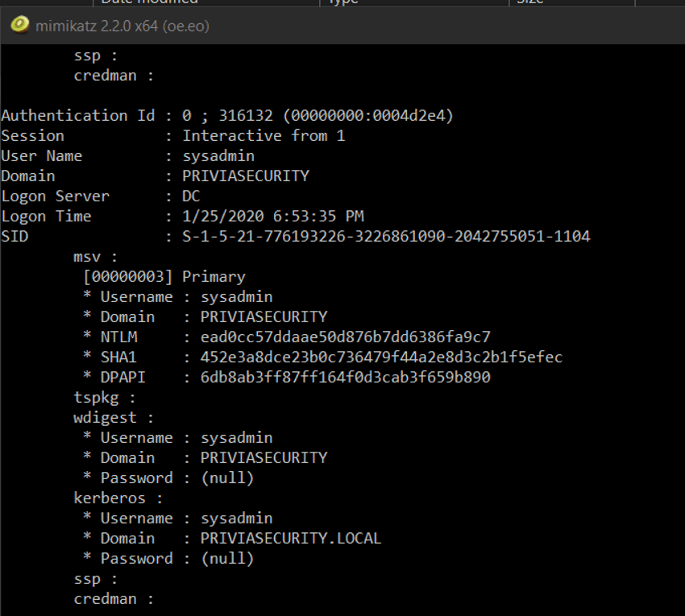Click the Domain value PRIVIASECURITY below User Name

(246, 176)
